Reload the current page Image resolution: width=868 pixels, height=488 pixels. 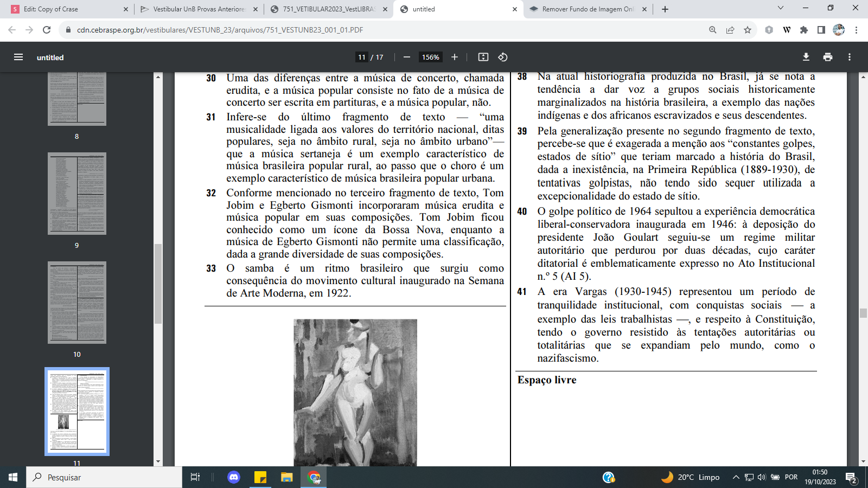47,30
